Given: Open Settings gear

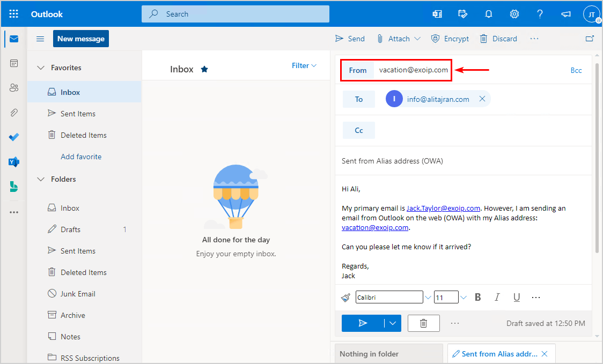Looking at the screenshot, I should click(514, 14).
